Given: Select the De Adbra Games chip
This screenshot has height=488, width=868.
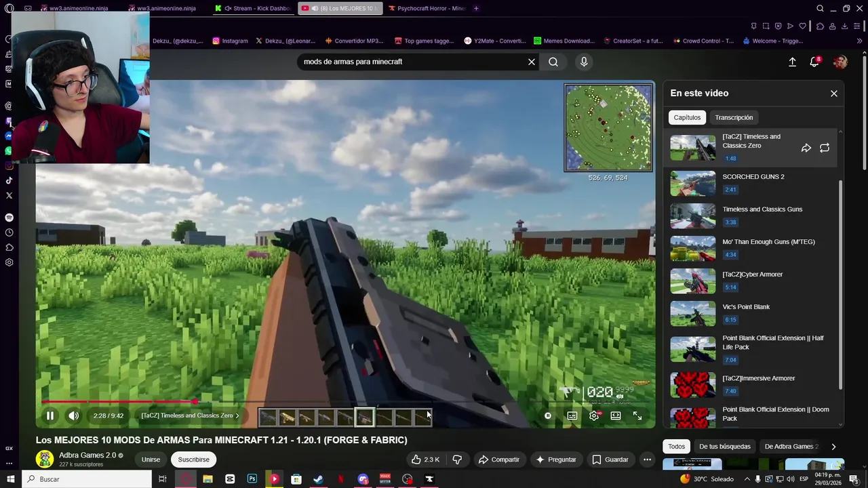Looking at the screenshot, I should [790, 447].
